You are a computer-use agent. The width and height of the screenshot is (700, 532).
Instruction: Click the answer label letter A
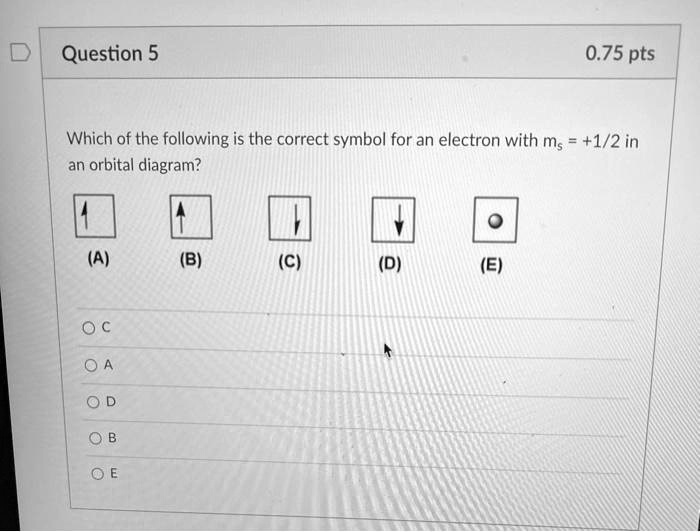pos(108,365)
